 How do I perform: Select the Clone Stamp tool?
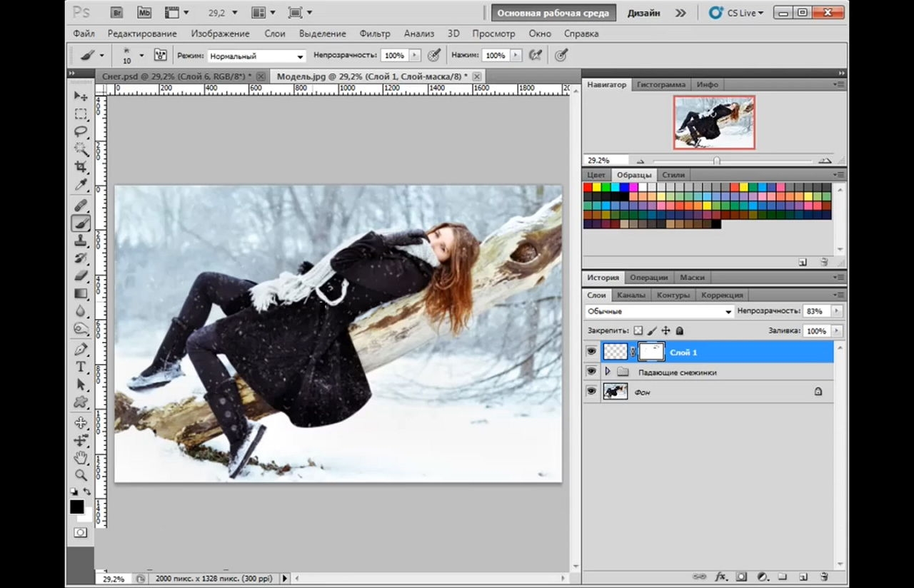click(x=81, y=241)
